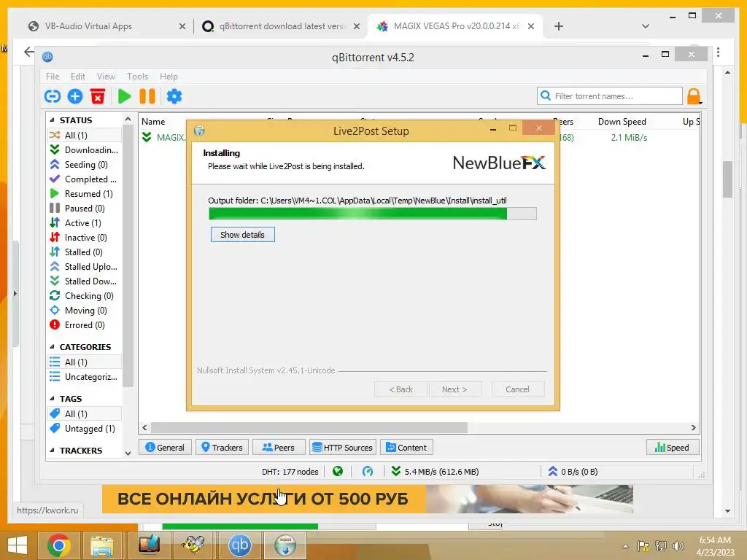Viewport: 747px width, 560px height.
Task: Click the red Remove torrent icon
Action: pyautogui.click(x=97, y=96)
